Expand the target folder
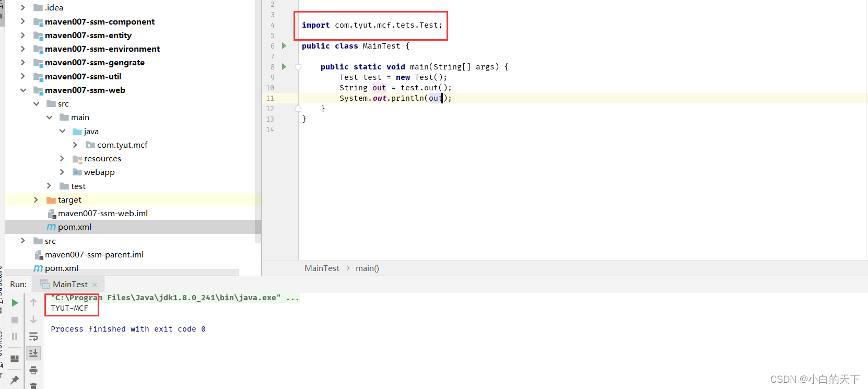Screen dimensions: 868x389 pos(36,199)
